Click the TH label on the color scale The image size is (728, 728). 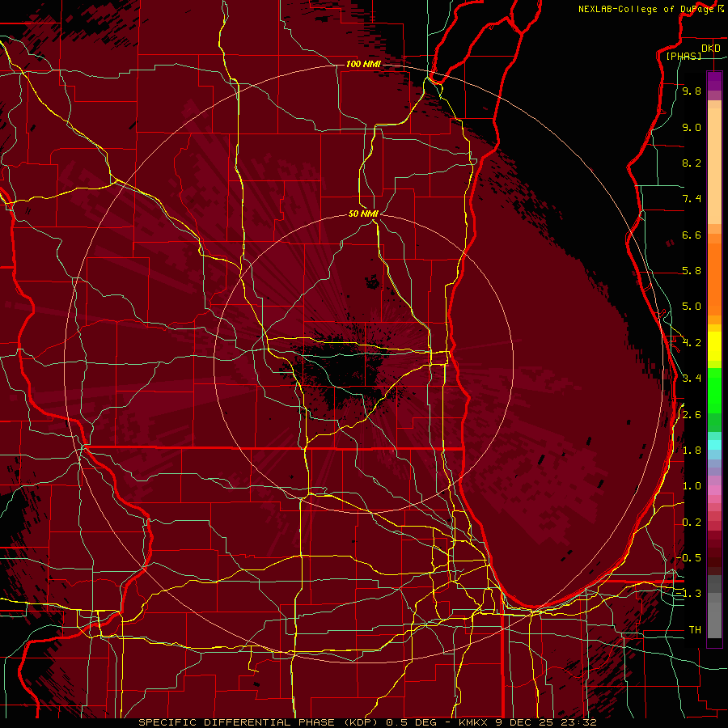(x=695, y=630)
